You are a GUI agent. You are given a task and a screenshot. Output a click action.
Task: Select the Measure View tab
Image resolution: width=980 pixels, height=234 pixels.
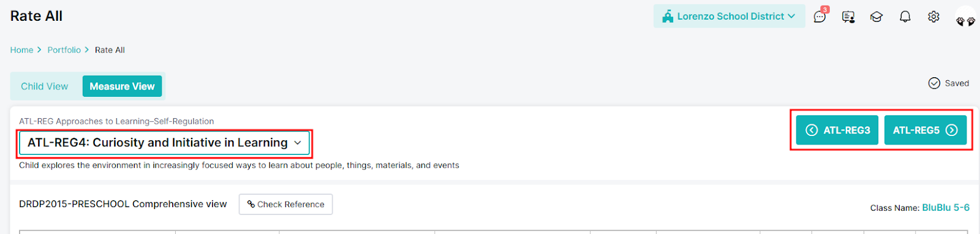coord(122,86)
